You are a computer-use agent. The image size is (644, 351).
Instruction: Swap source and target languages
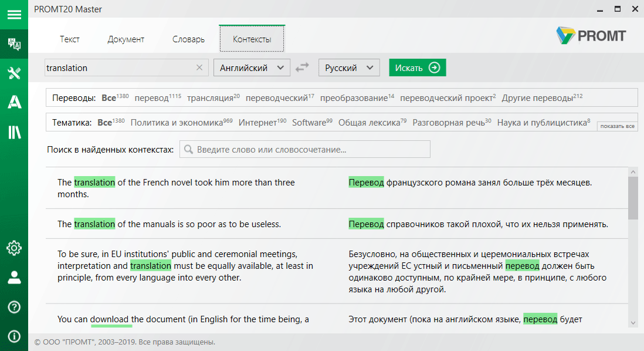302,67
